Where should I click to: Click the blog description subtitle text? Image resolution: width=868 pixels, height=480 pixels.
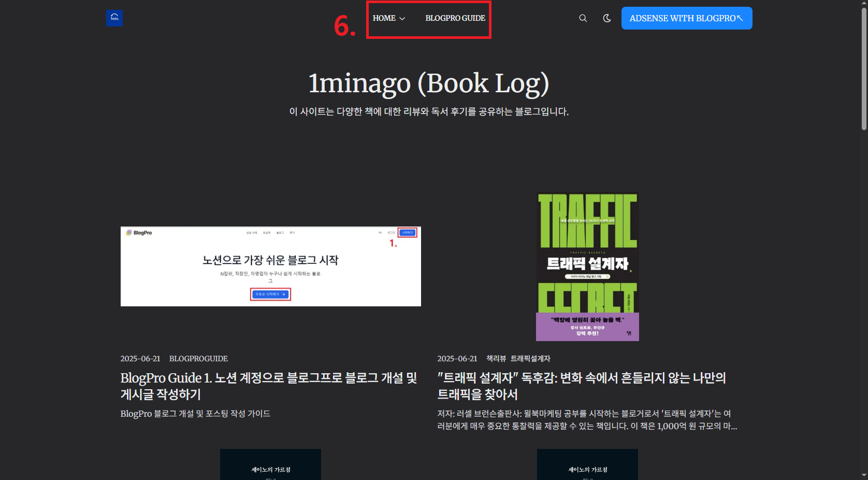pyautogui.click(x=429, y=111)
